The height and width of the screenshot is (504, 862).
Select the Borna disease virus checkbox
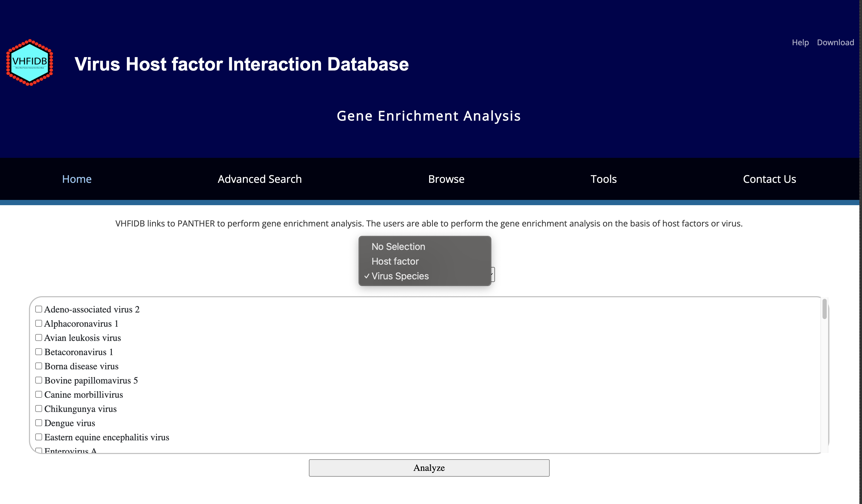pyautogui.click(x=39, y=366)
